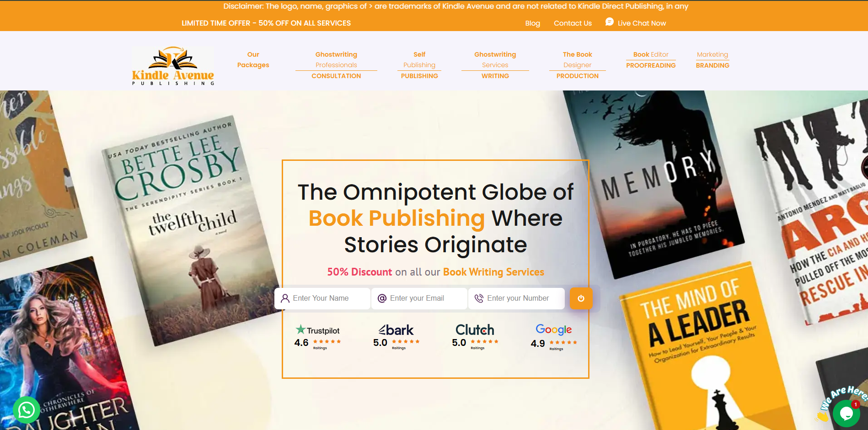868x430 pixels.
Task: Focus the Enter your Email field
Action: click(419, 298)
